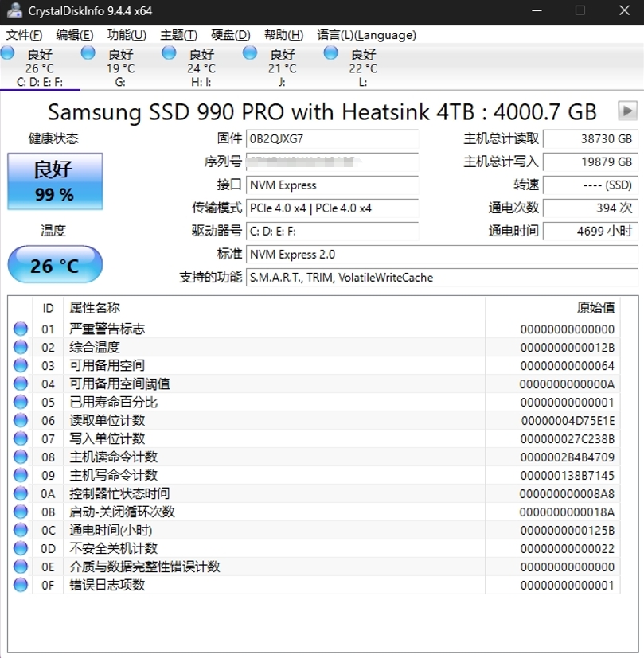Click the rotation rate value ---- (SSD)
This screenshot has height=658, width=644.
click(590, 185)
